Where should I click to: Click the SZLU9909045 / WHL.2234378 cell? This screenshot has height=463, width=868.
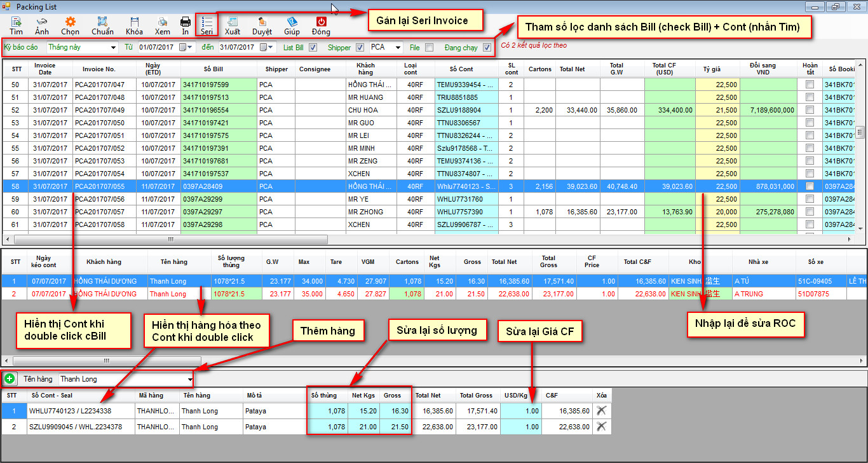pos(80,427)
